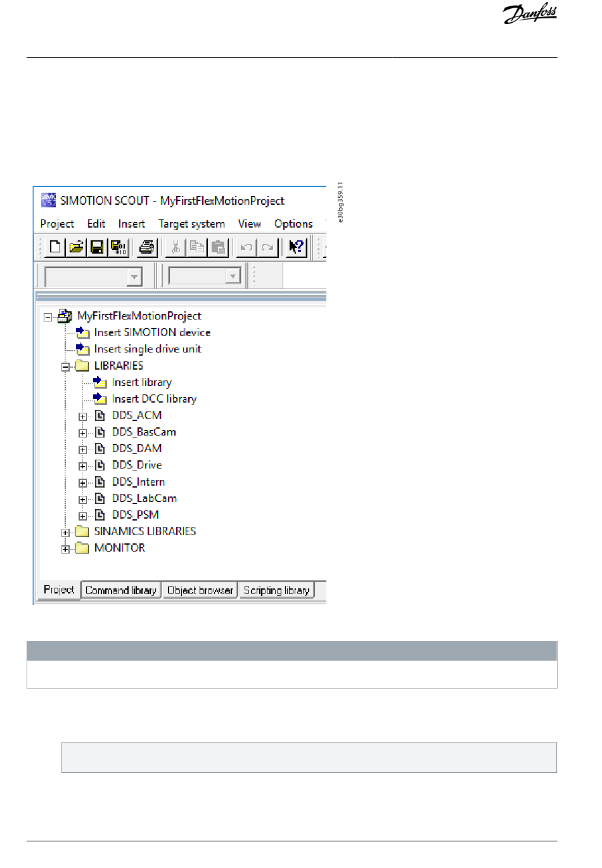Select the DDS_LabCam tree entry text
Image resolution: width=602 pixels, height=868 pixels.
click(144, 498)
